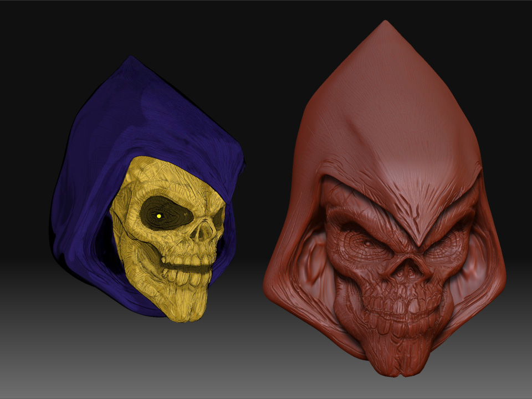Select the red clay hooded skull model

385,198
